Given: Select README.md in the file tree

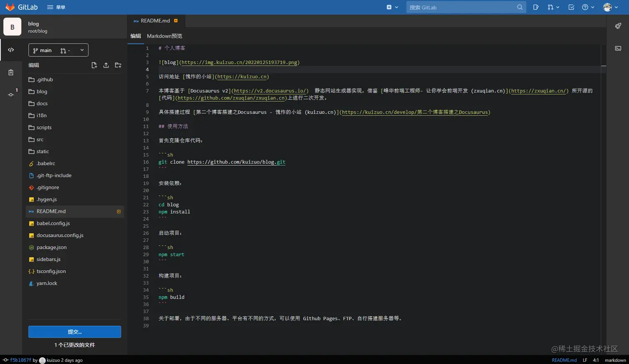Looking at the screenshot, I should pyautogui.click(x=75, y=212).
